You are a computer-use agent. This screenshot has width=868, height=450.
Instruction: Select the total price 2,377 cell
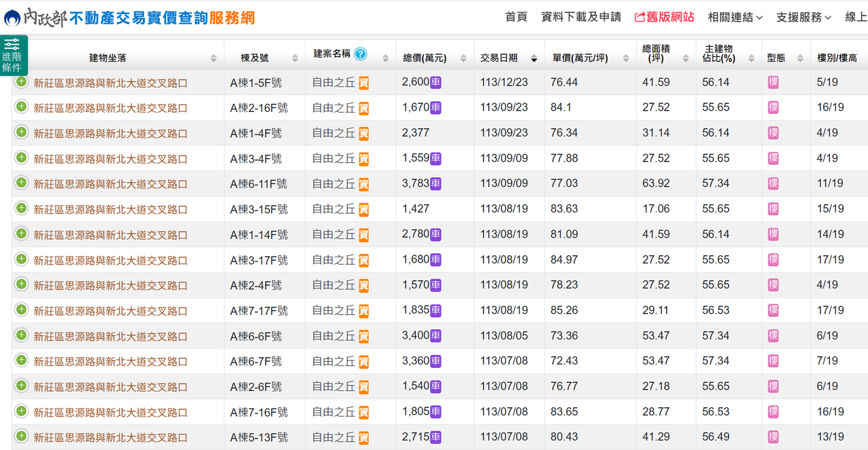(x=416, y=133)
